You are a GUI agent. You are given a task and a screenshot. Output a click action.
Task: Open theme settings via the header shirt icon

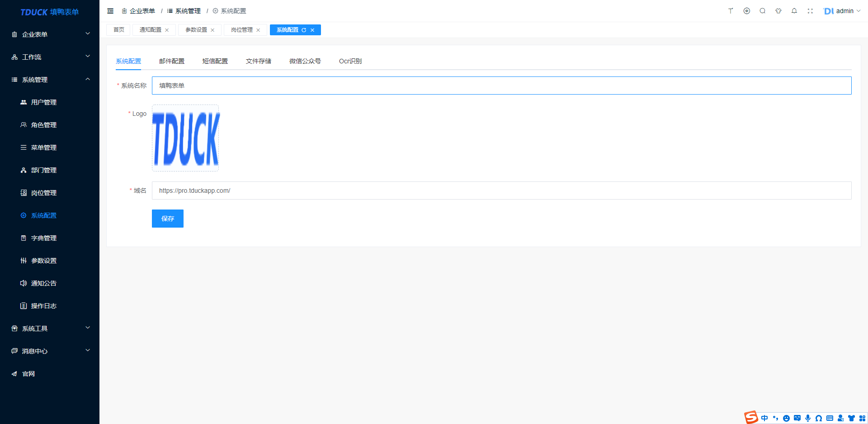coord(778,11)
